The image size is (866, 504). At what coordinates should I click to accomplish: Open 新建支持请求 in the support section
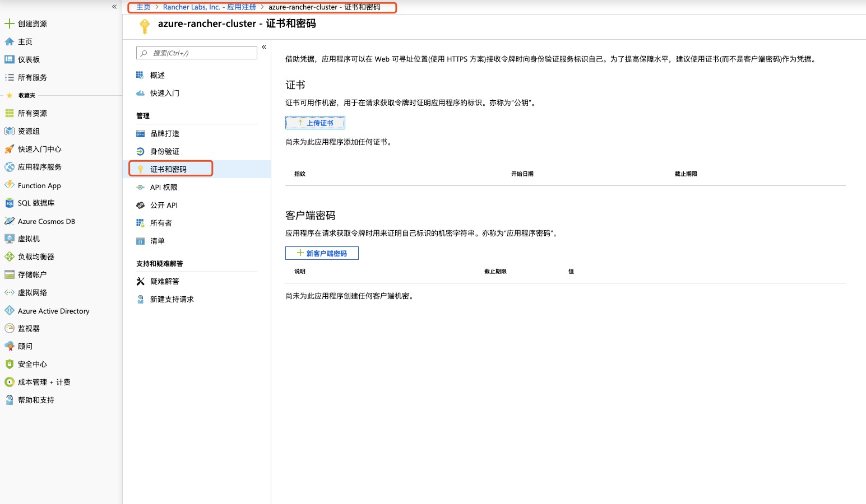pyautogui.click(x=172, y=299)
